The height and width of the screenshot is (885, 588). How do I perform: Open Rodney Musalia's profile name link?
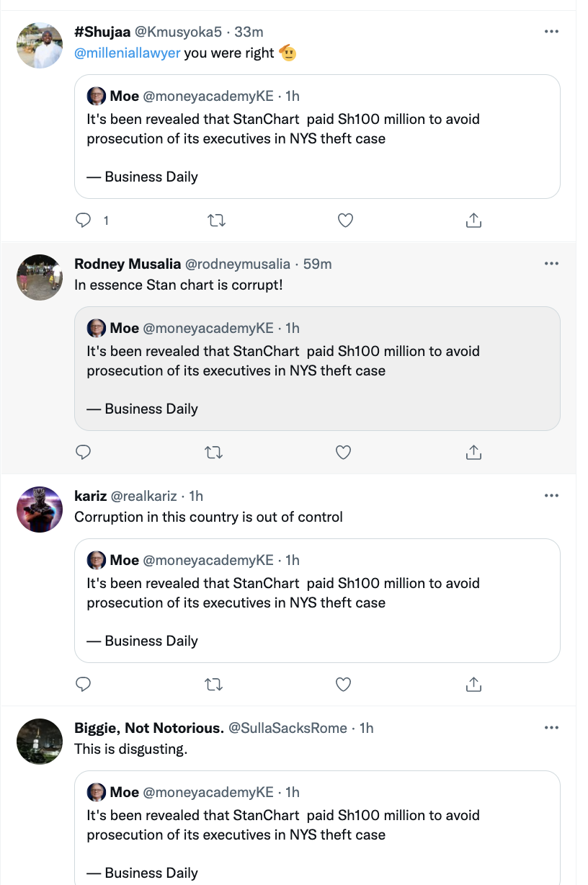[128, 264]
